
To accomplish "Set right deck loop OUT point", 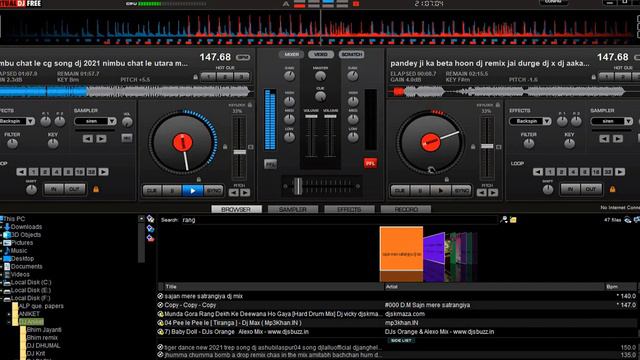I will pyautogui.click(x=591, y=189).
